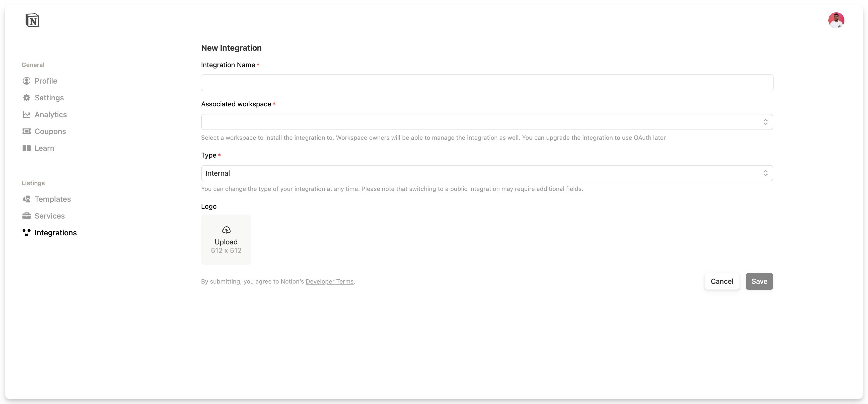
Task: Click the Learn book icon
Action: (26, 148)
